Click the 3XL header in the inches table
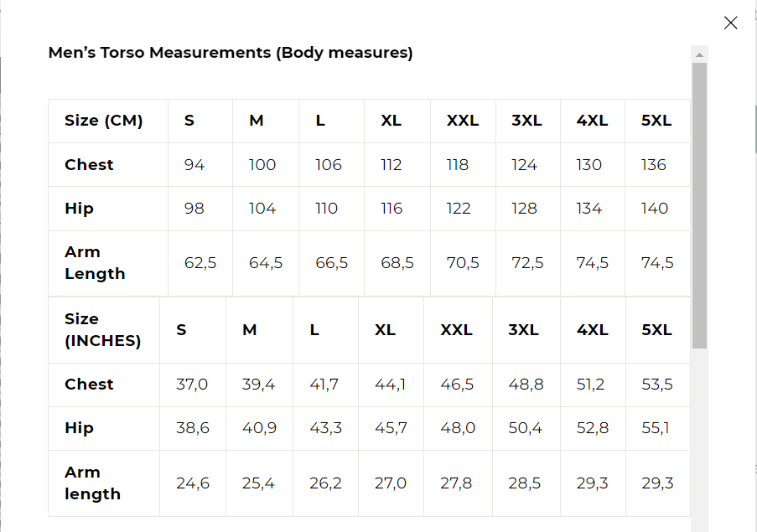Screen dimensions: 757x532 click(x=524, y=330)
